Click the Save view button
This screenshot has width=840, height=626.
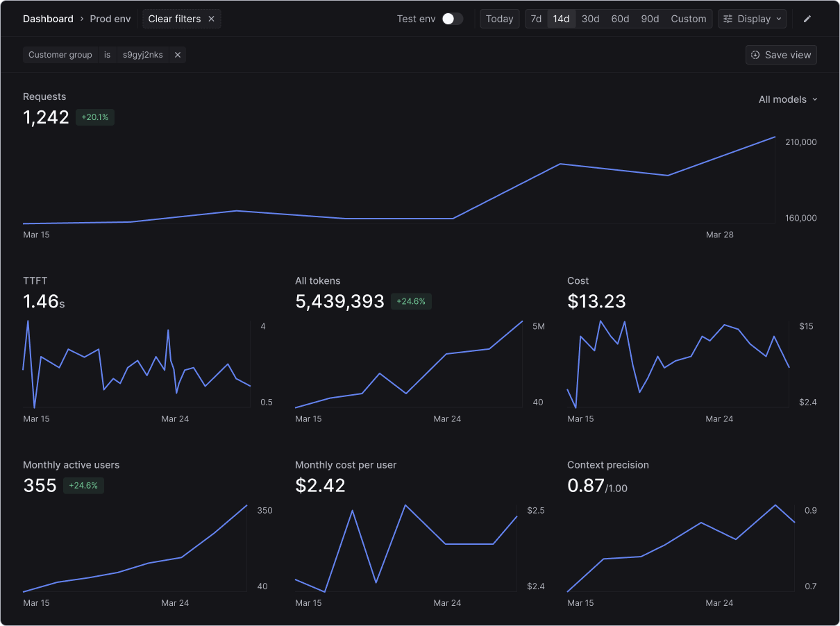click(x=781, y=55)
